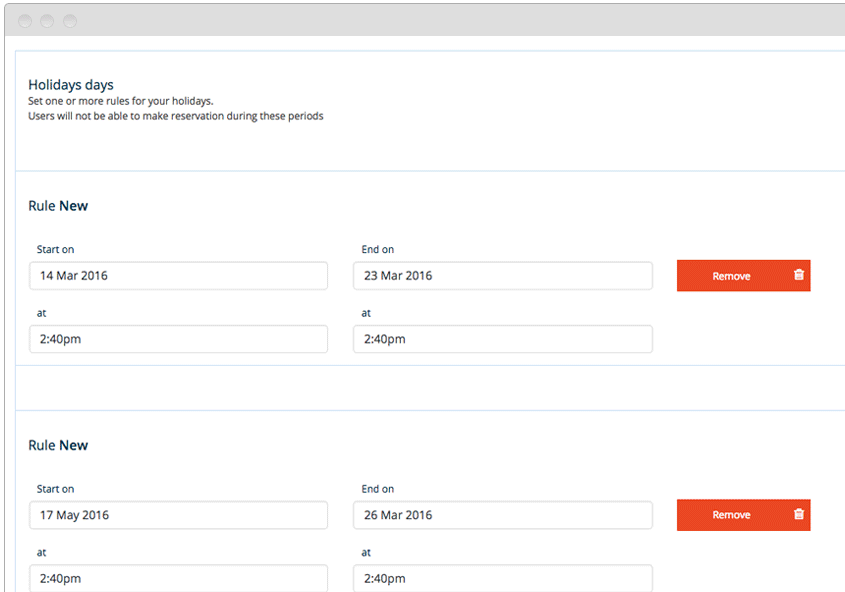Screen dimensions: 845x592
Task: Click the trash icon in the second Remove button
Action: 797,514
